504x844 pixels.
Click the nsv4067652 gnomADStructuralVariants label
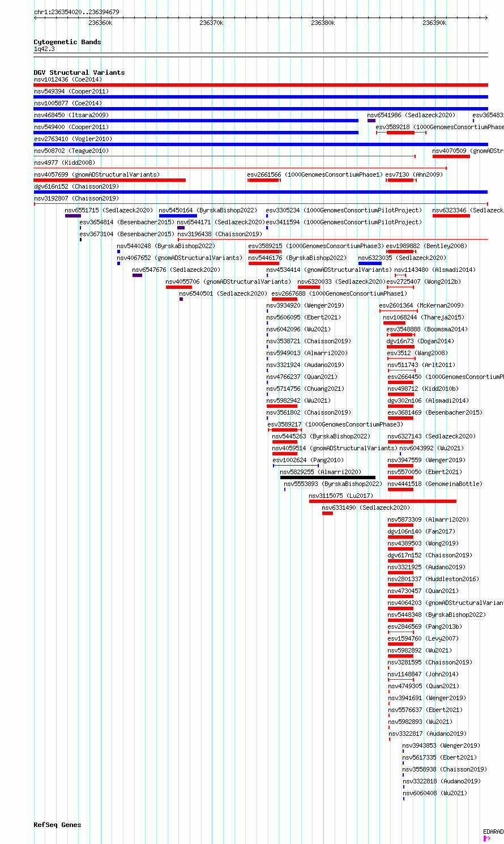point(180,258)
